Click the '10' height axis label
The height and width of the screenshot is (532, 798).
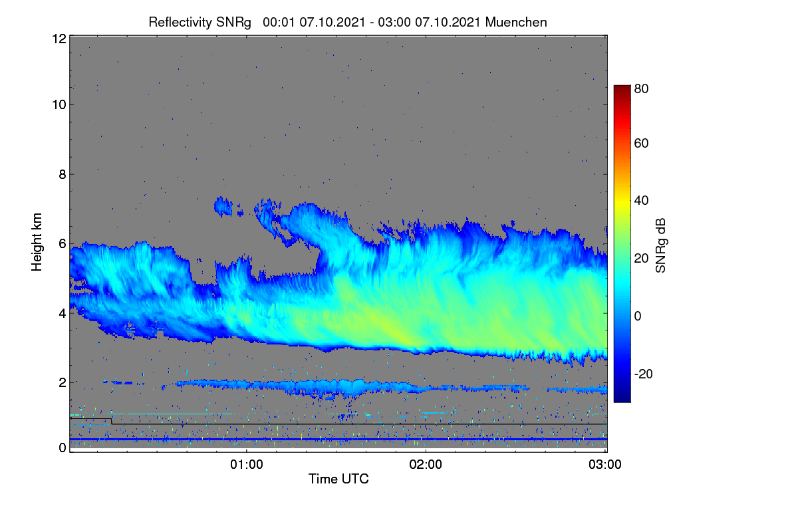click(x=59, y=104)
